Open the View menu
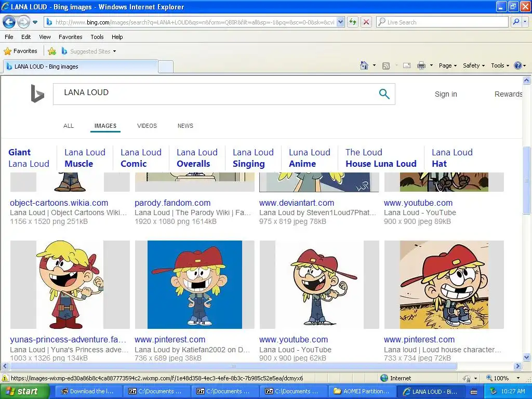Viewport: 532px width, 399px height. 45,37
